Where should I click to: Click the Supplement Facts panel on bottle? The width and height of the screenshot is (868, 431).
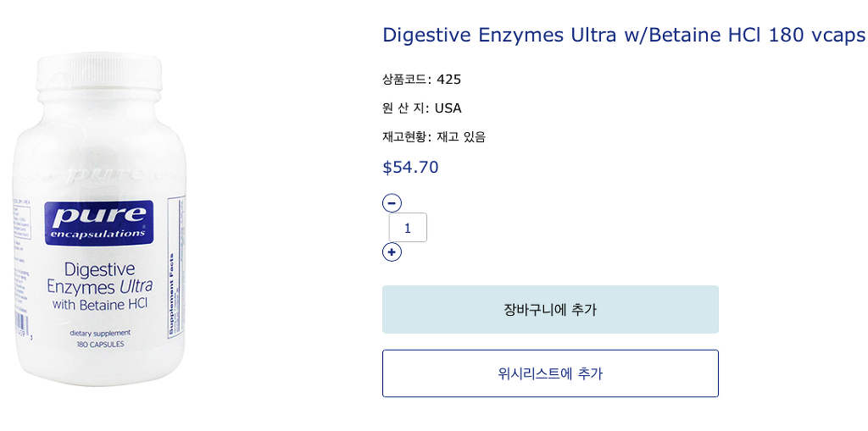click(175, 271)
